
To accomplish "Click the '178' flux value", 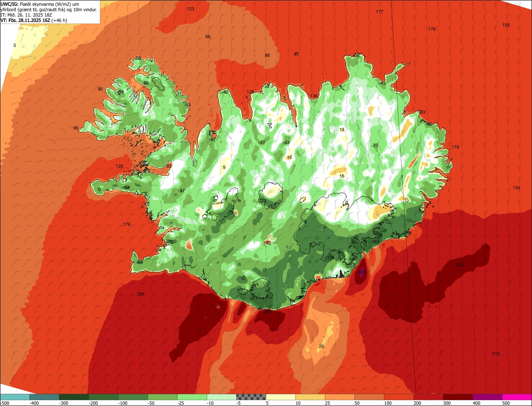I will point(432,29).
